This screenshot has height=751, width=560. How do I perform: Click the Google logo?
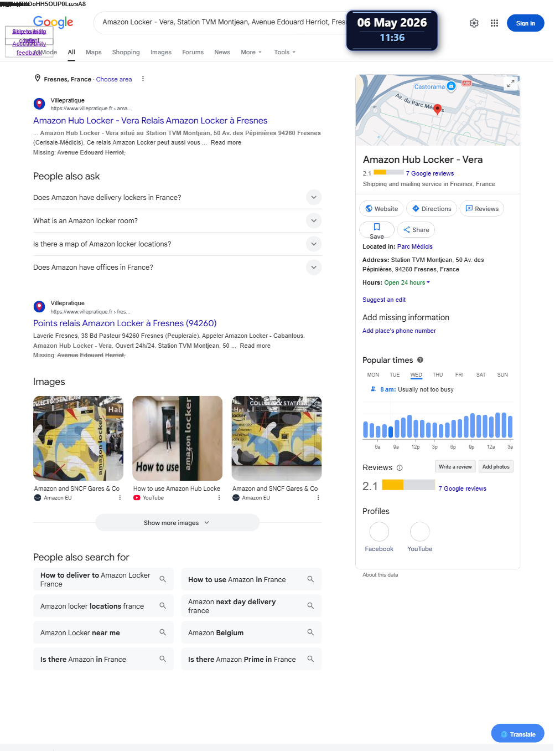[53, 22]
